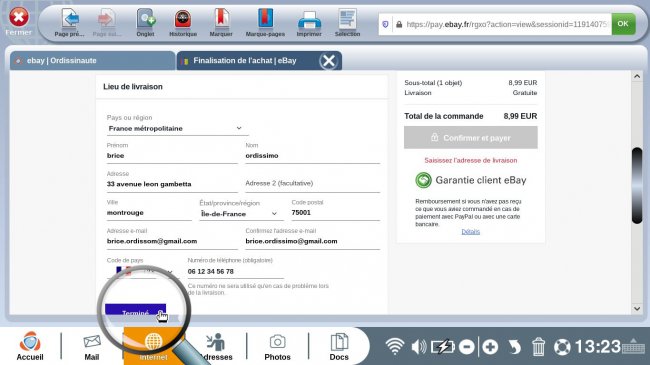650x365 pixels.
Task: Click the Wi-Fi status icon
Action: pos(395,346)
